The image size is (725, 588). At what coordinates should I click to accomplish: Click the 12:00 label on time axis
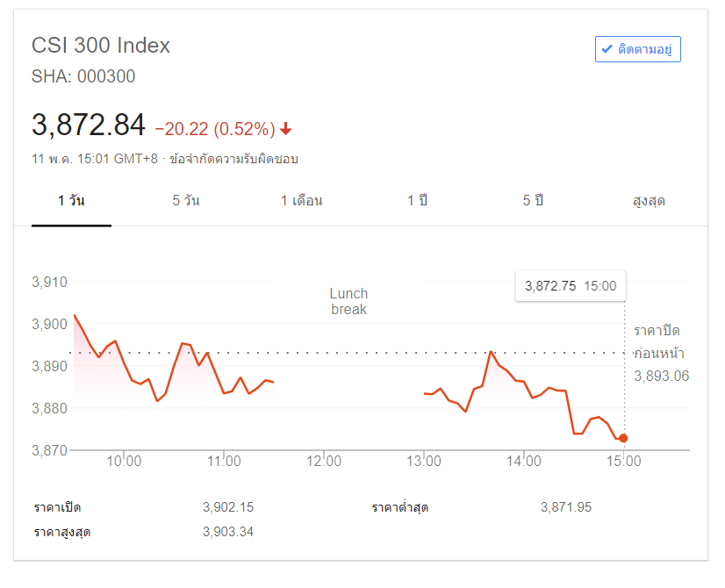tap(324, 461)
